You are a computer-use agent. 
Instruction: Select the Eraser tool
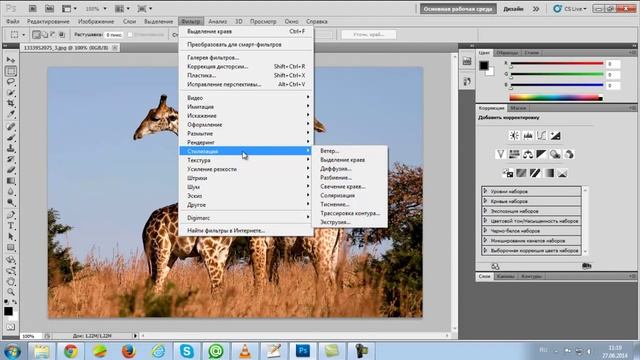[x=11, y=170]
